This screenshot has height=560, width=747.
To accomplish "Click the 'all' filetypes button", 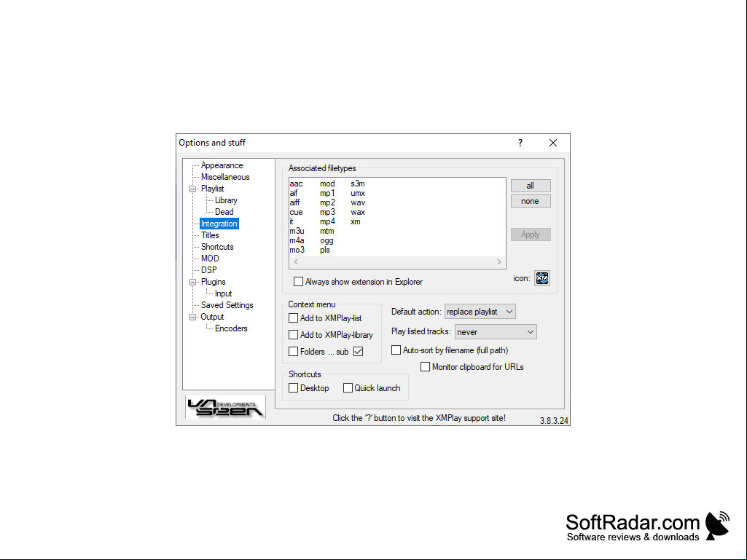I will pyautogui.click(x=531, y=186).
